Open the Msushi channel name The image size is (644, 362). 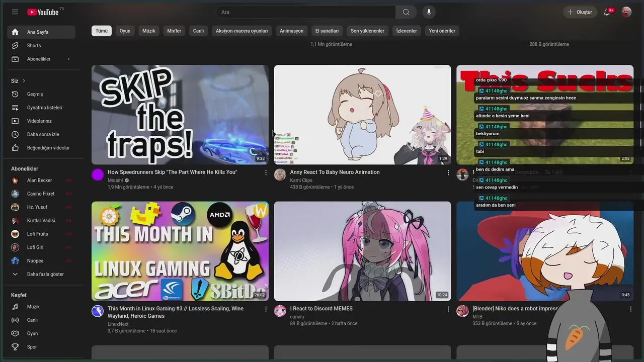point(115,180)
